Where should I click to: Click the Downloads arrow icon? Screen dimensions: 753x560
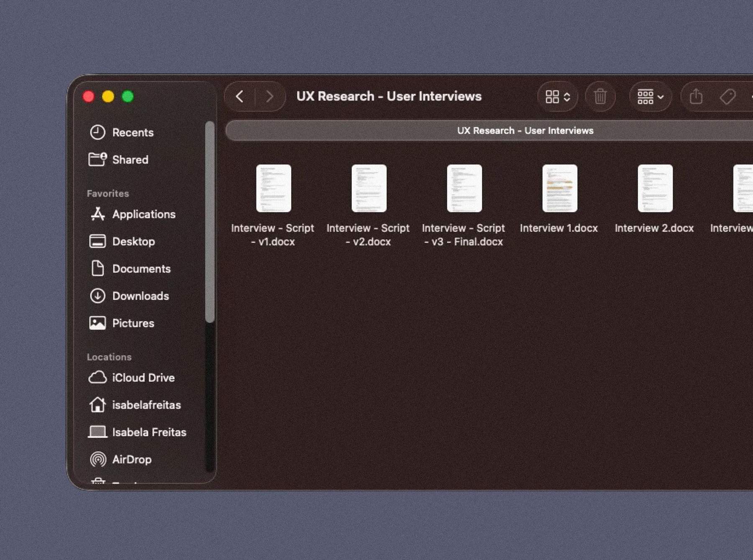(97, 296)
